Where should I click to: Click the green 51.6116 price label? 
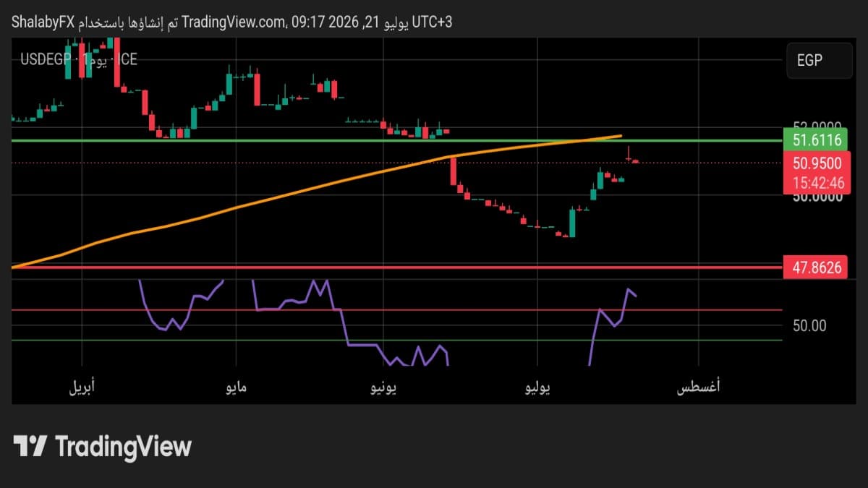click(817, 140)
